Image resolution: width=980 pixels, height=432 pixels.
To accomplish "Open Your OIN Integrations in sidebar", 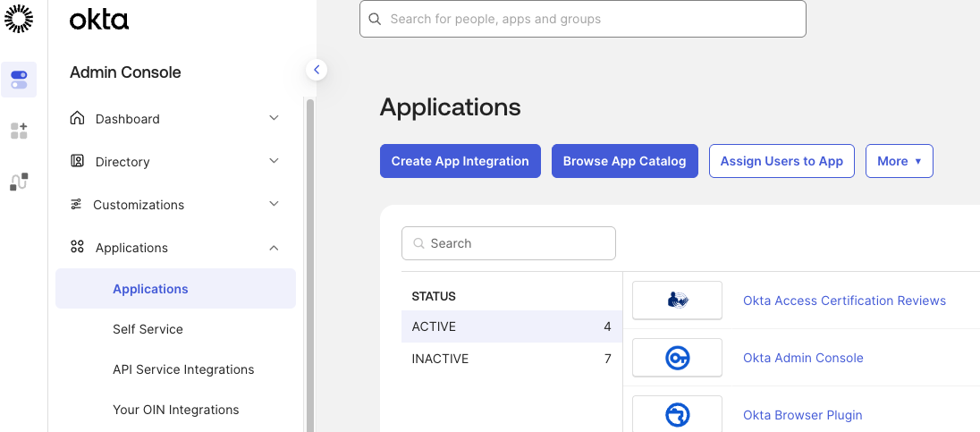I will pyautogui.click(x=175, y=411).
